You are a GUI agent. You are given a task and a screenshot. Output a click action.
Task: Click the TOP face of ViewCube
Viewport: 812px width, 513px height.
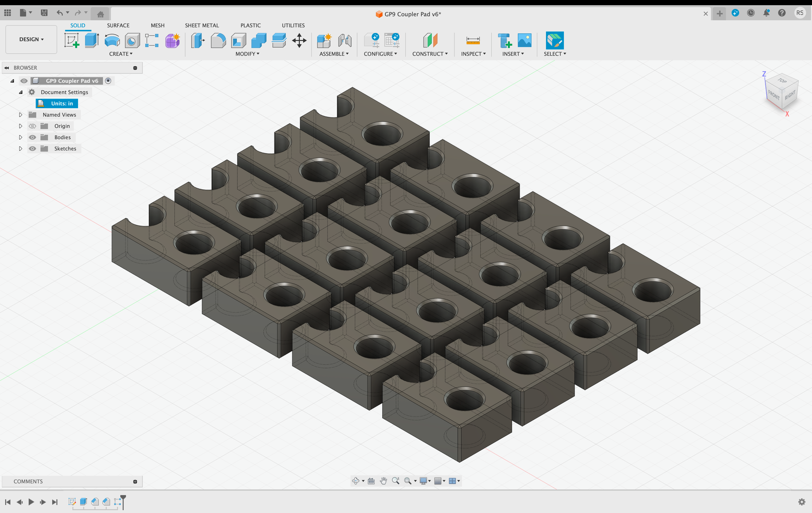(782, 80)
